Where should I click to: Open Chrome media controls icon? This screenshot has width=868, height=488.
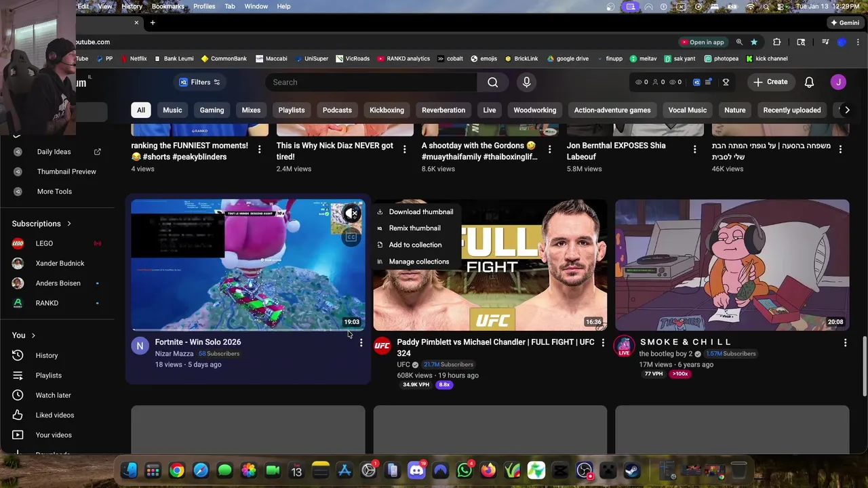click(x=825, y=42)
